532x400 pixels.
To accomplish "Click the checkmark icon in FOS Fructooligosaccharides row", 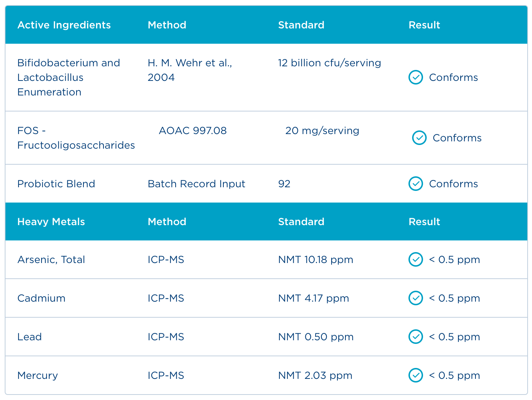I will (x=419, y=138).
